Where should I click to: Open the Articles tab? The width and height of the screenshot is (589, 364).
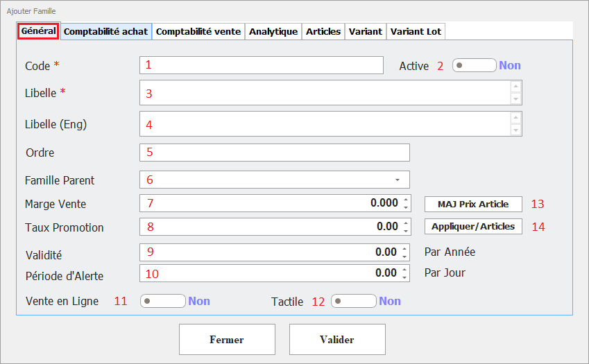323,32
